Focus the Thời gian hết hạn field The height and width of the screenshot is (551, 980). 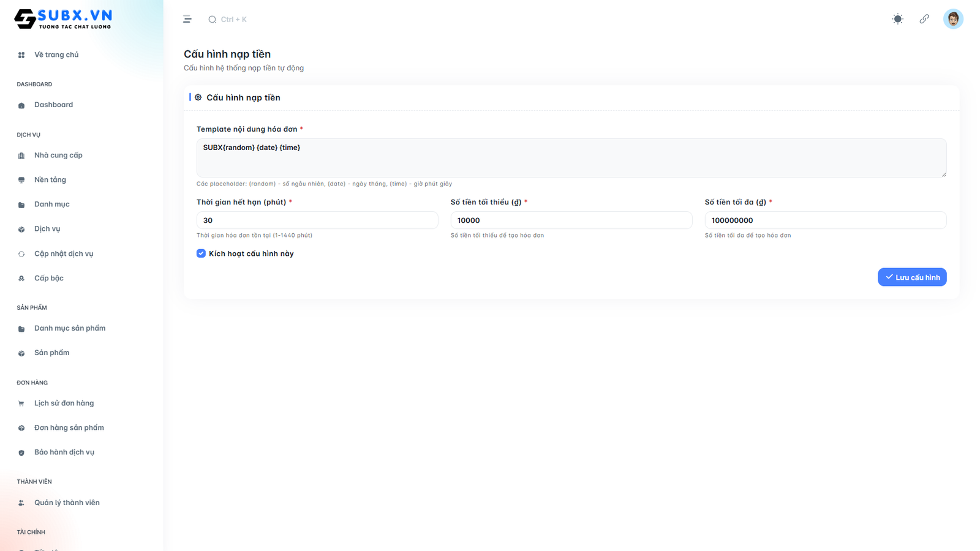317,220
